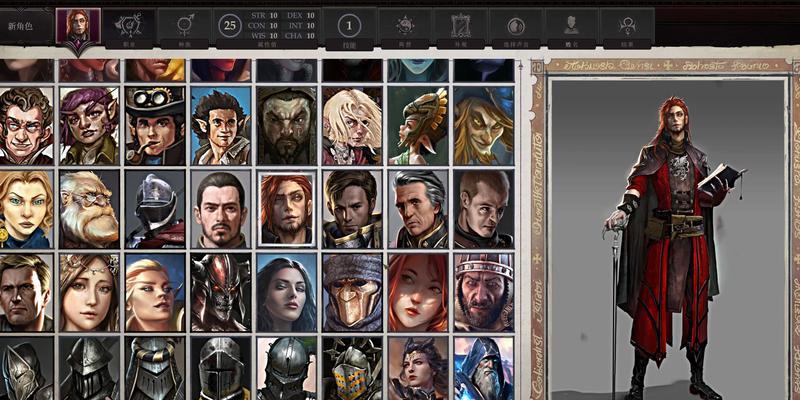800x400 pixels.
Task: Select blonde elf woman gazing upward
Action: 155,292
